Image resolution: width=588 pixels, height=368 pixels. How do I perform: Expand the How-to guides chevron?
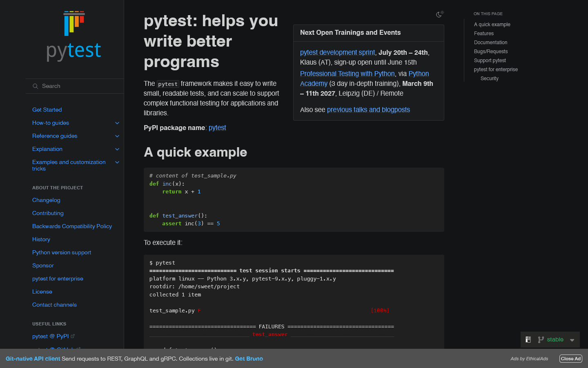(117, 123)
